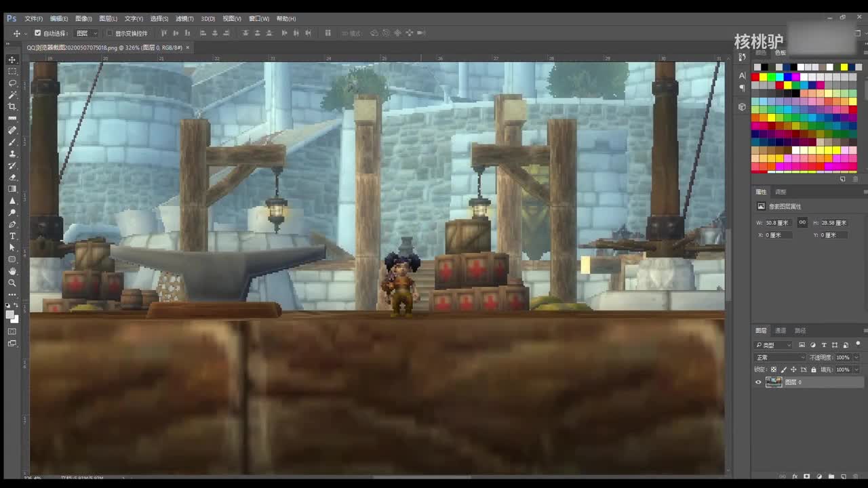
Task: Toggle lock position icon
Action: [793, 369]
